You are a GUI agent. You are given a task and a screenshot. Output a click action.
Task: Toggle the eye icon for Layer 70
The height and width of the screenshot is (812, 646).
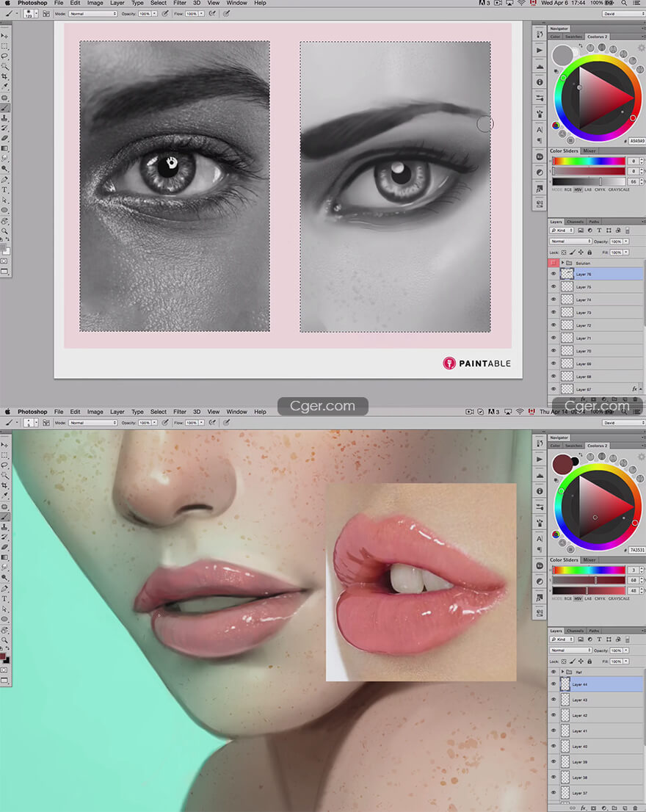point(554,351)
